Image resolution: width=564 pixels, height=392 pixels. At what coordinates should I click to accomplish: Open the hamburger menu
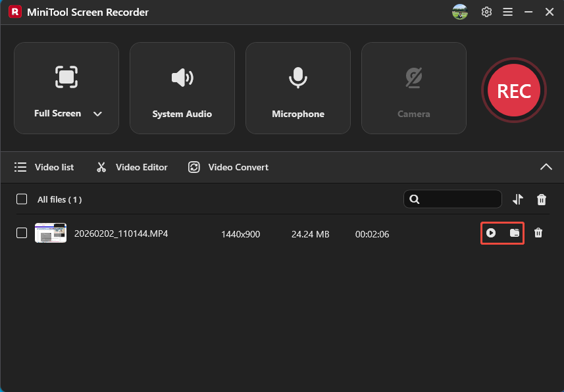click(507, 11)
